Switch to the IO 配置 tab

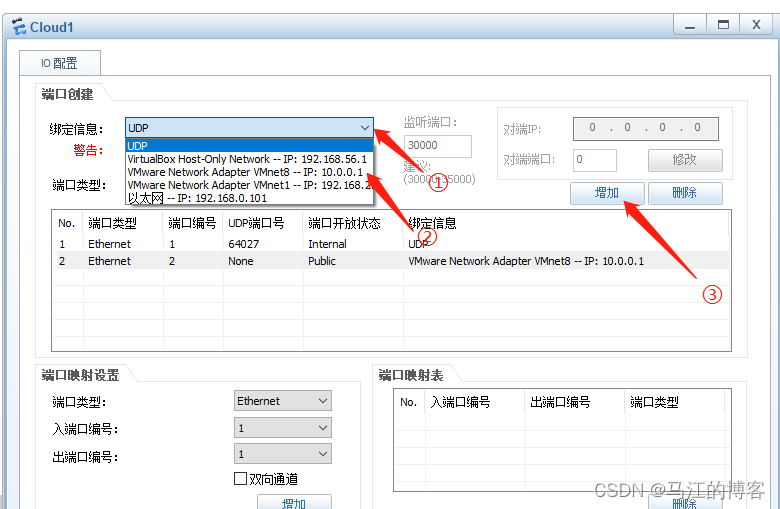(x=60, y=63)
